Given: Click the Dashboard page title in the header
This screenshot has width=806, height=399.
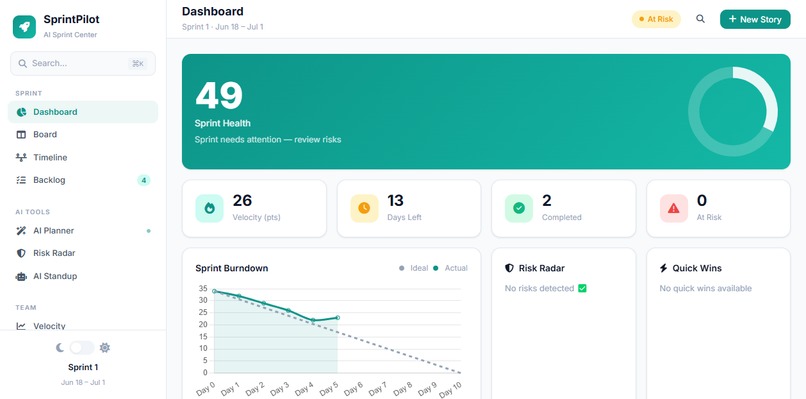Looking at the screenshot, I should point(213,11).
